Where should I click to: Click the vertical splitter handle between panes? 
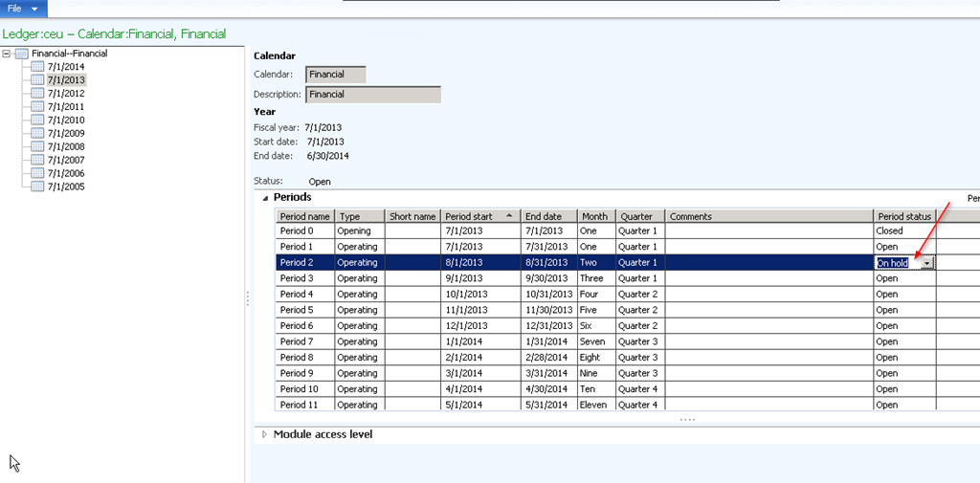tap(248, 298)
